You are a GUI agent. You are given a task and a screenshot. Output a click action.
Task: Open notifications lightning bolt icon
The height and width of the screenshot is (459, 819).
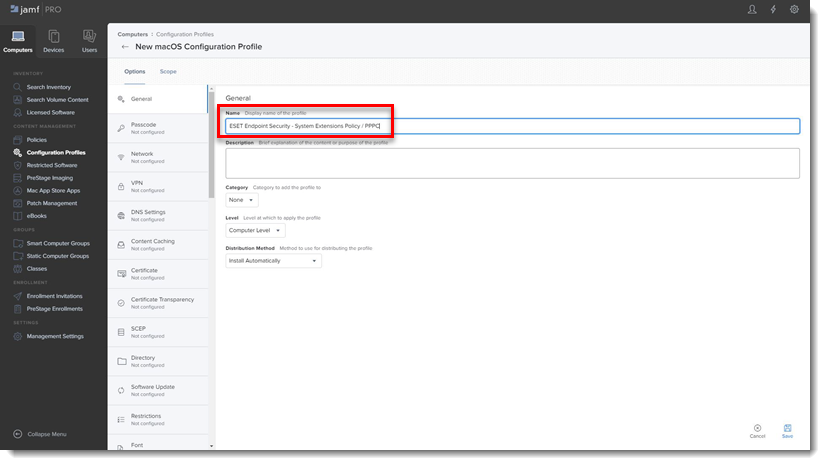(773, 9)
